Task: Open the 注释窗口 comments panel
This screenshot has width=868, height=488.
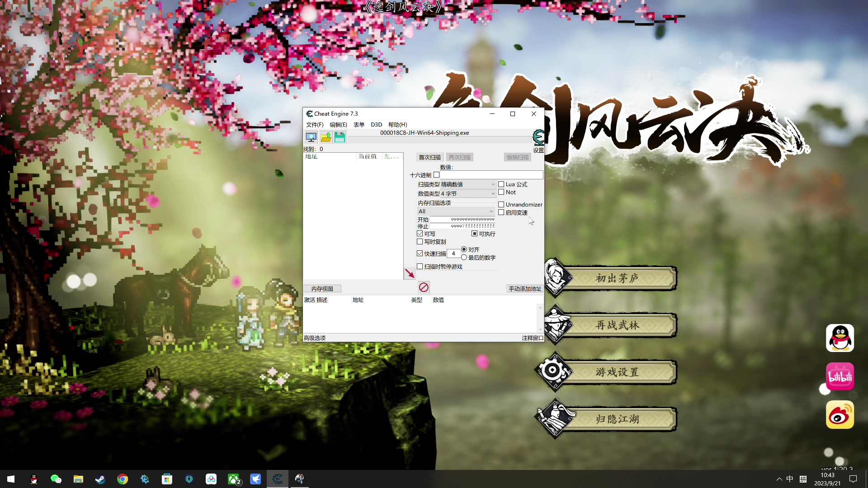Action: (533, 338)
